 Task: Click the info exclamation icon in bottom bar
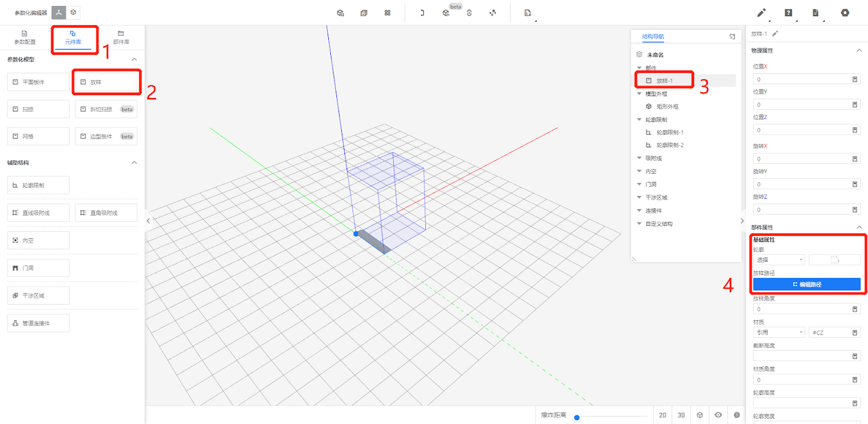pyautogui.click(x=737, y=415)
